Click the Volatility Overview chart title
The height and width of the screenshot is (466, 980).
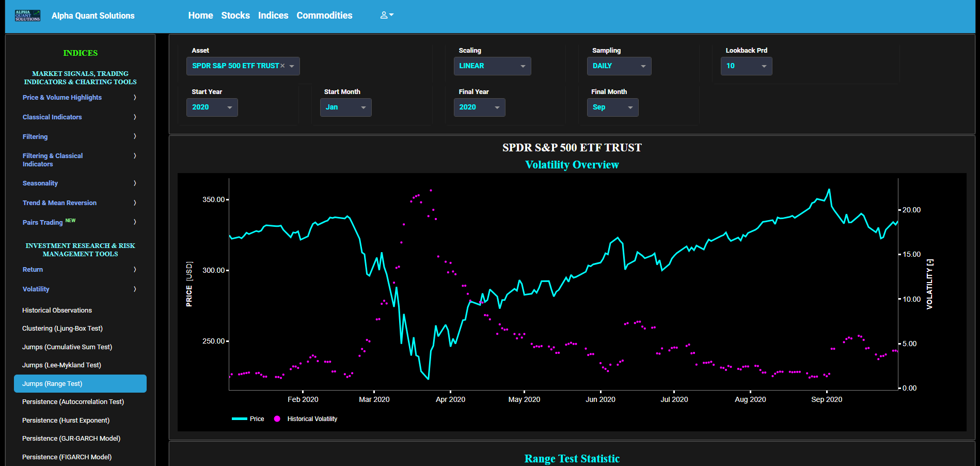572,165
